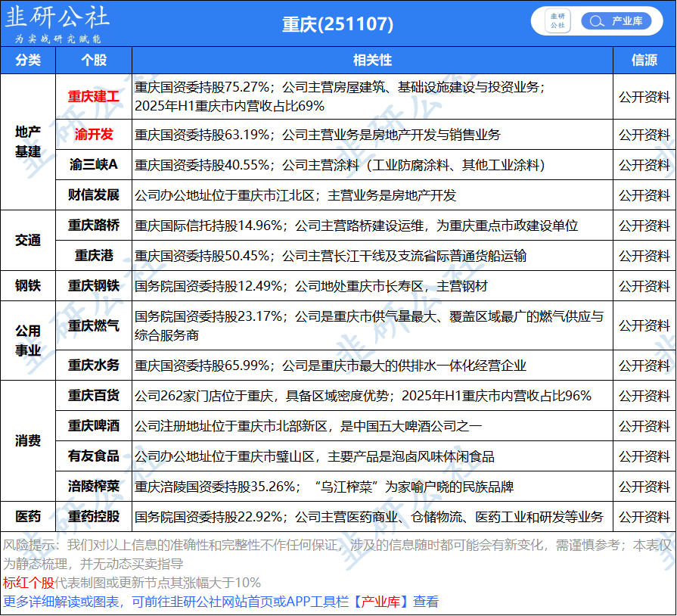677x616 pixels.
Task: Click the small 韭研公社 badge logo
Action: point(558,21)
